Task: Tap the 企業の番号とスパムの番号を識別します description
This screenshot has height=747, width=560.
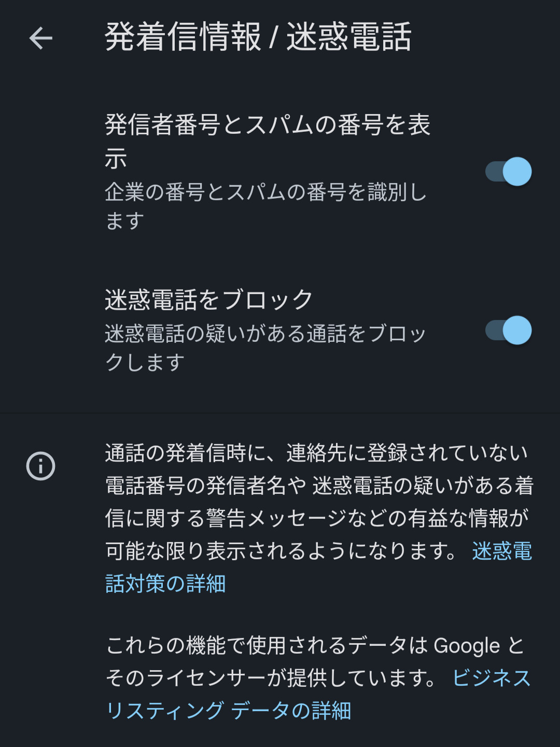Action: click(x=265, y=193)
